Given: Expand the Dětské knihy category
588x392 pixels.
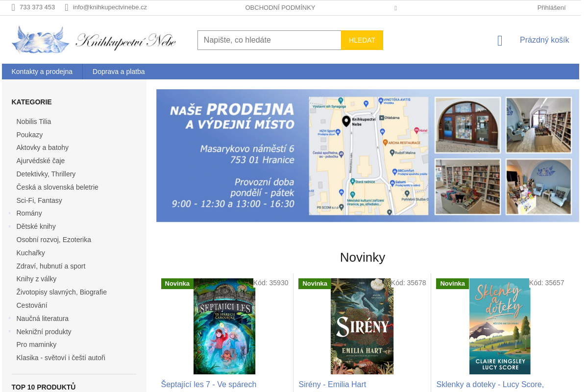Looking at the screenshot, I should [9, 226].
